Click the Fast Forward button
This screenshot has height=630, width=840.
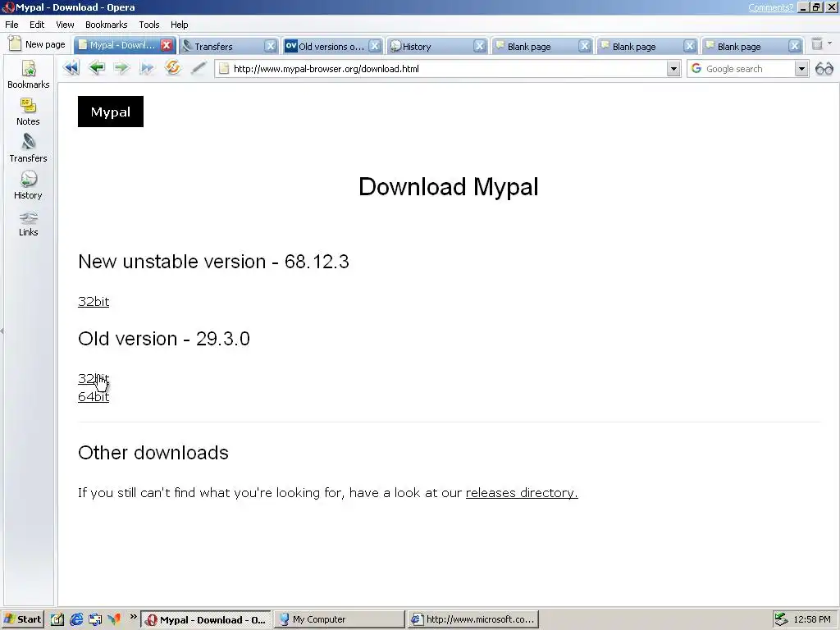[147, 68]
